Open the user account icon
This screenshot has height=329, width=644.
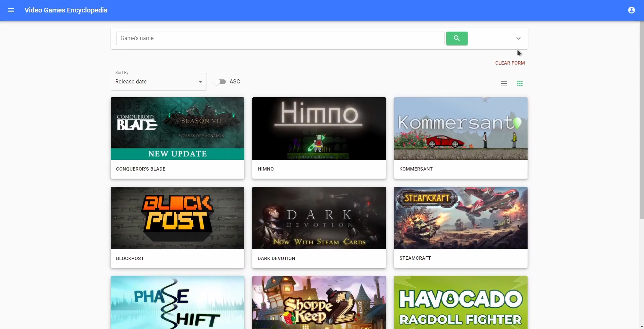coord(632,10)
